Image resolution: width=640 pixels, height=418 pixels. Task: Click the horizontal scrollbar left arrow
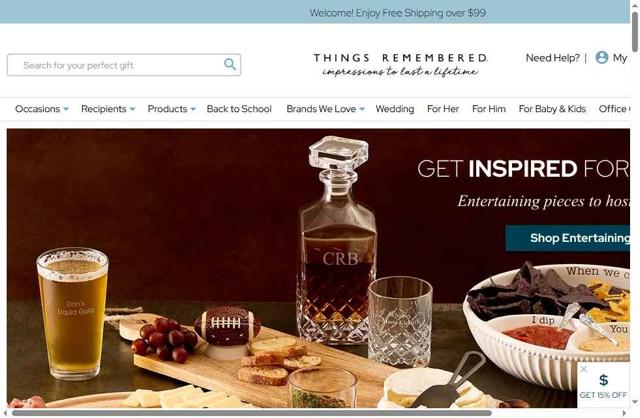pyautogui.click(x=7, y=413)
